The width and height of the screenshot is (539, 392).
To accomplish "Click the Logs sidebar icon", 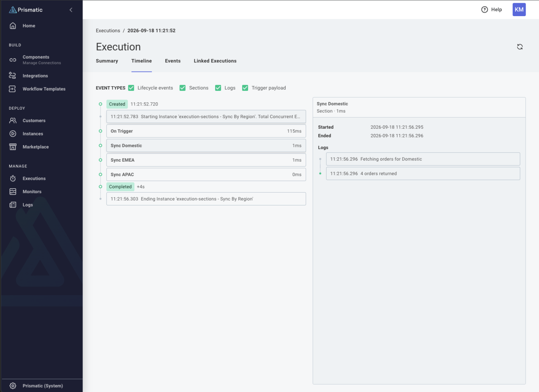I will click(13, 205).
